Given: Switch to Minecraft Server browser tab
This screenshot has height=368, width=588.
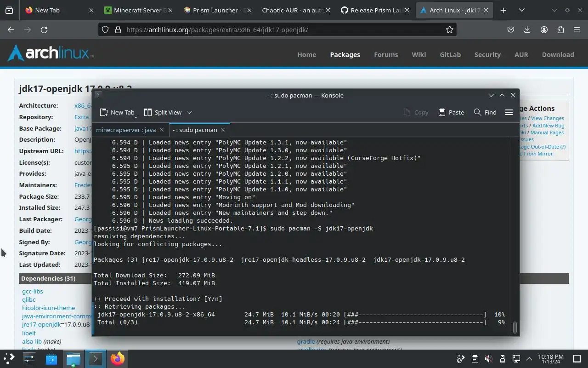Looking at the screenshot, I should coord(139,10).
